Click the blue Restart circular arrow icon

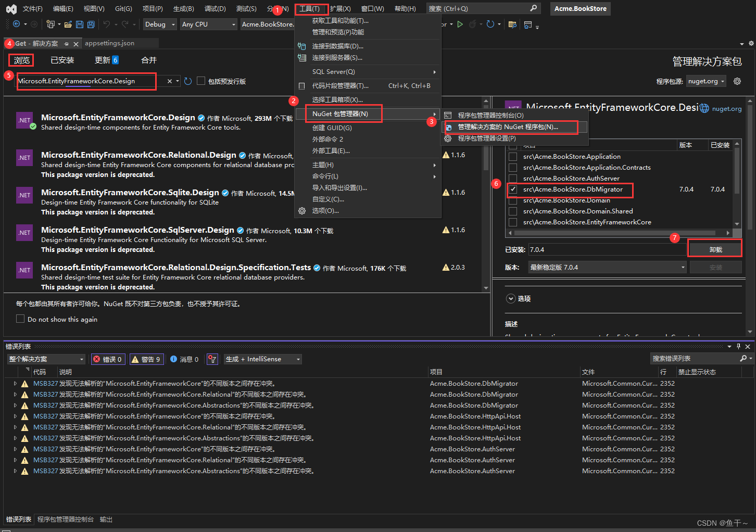pyautogui.click(x=490, y=24)
